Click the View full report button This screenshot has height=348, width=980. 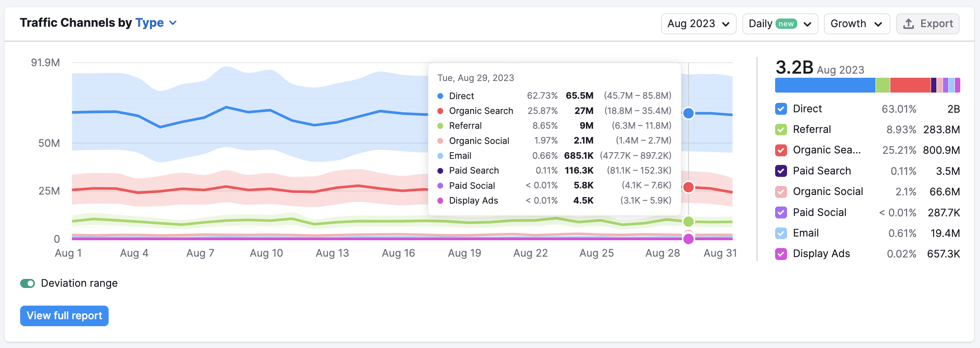coord(64,316)
